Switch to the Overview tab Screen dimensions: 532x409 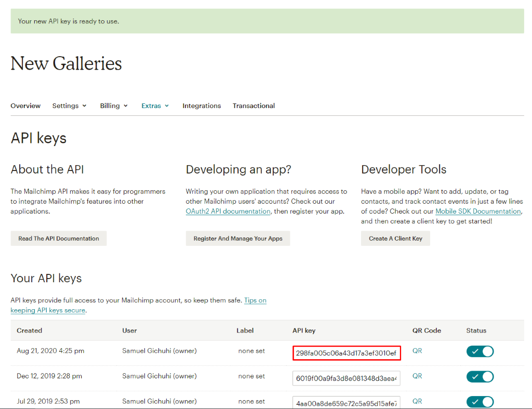coord(25,105)
